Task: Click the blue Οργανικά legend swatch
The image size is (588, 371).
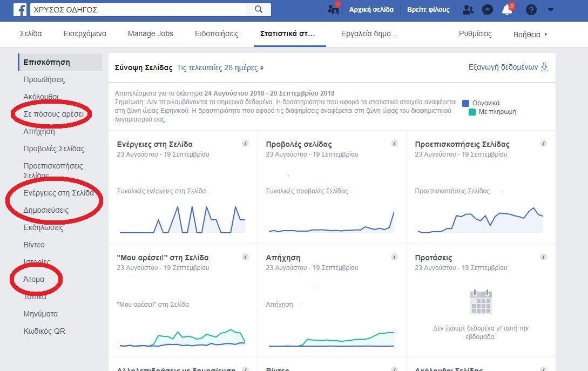Action: [x=466, y=103]
